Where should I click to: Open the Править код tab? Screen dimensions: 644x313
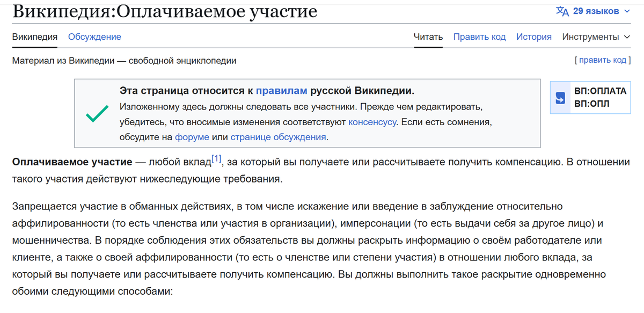click(479, 37)
